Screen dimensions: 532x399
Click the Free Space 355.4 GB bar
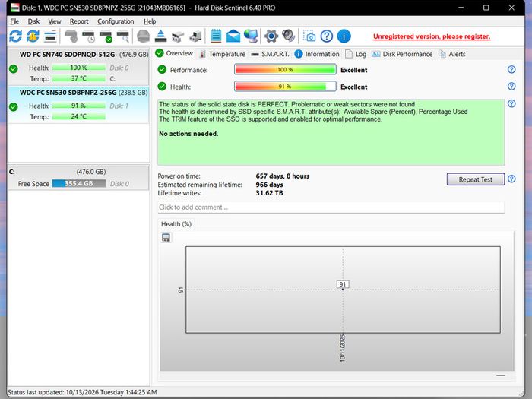pos(79,184)
